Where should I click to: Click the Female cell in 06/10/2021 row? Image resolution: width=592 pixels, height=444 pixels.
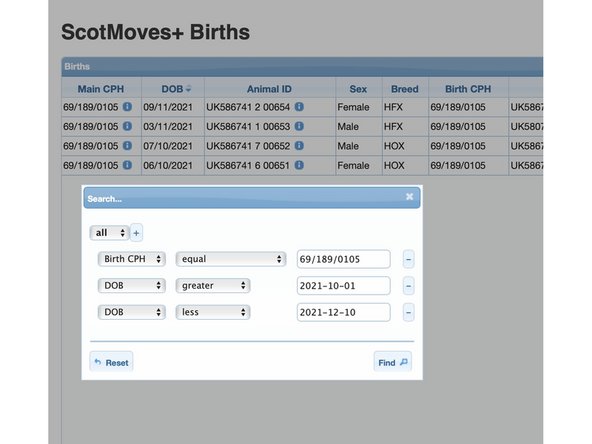coord(358,165)
